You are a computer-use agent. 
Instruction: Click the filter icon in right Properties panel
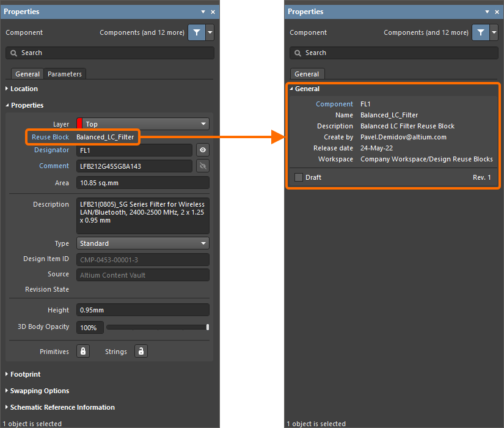481,32
